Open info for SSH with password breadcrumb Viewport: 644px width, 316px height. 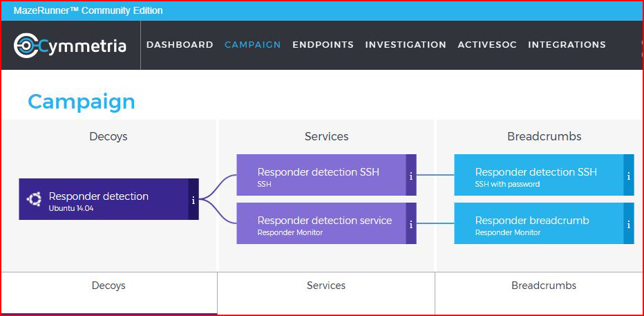tap(629, 175)
